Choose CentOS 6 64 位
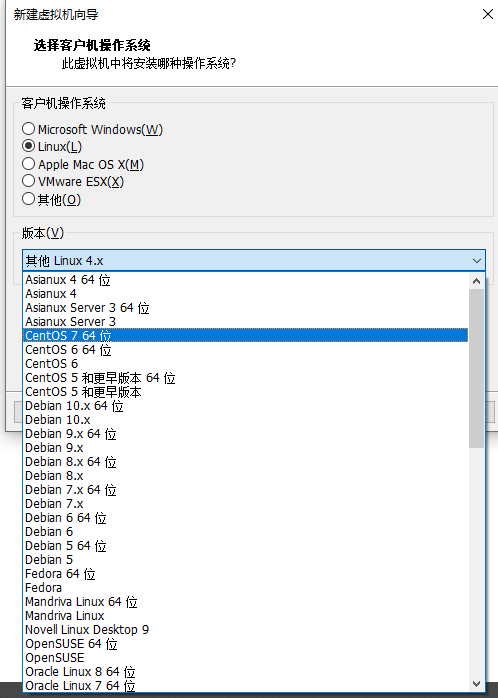This screenshot has width=498, height=698. click(x=245, y=349)
